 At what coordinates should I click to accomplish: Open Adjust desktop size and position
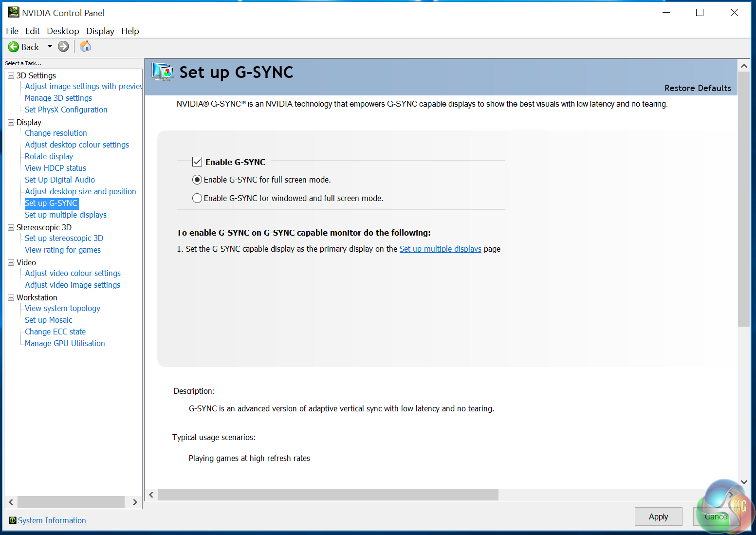click(x=81, y=191)
